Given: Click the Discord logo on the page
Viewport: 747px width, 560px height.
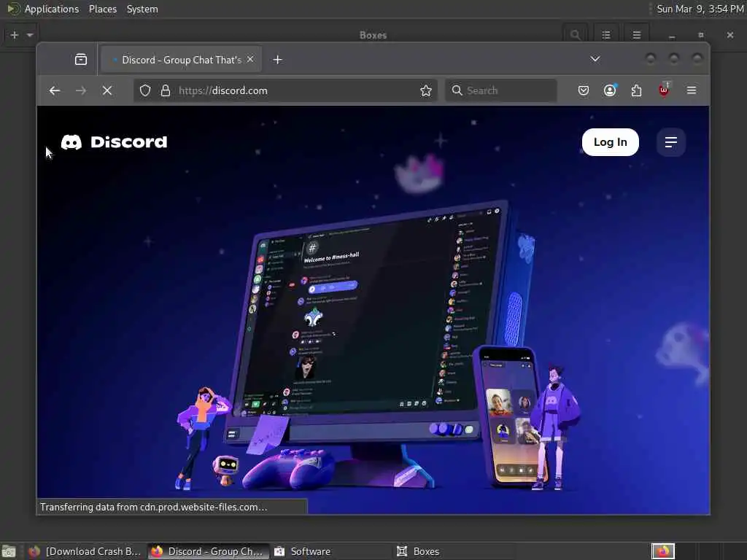Looking at the screenshot, I should click(115, 142).
